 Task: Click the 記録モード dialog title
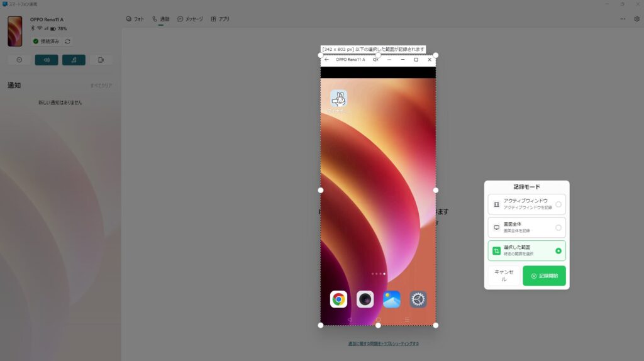527,187
